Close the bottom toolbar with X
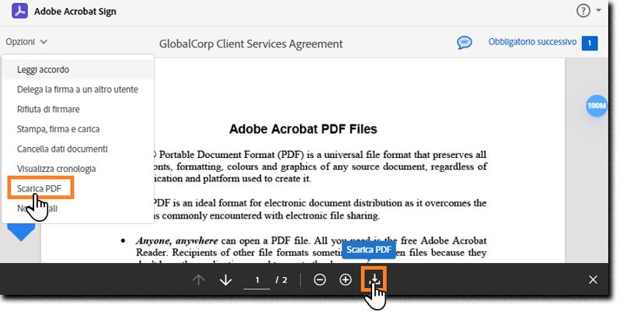Screen dimensions: 644x312 click(593, 280)
